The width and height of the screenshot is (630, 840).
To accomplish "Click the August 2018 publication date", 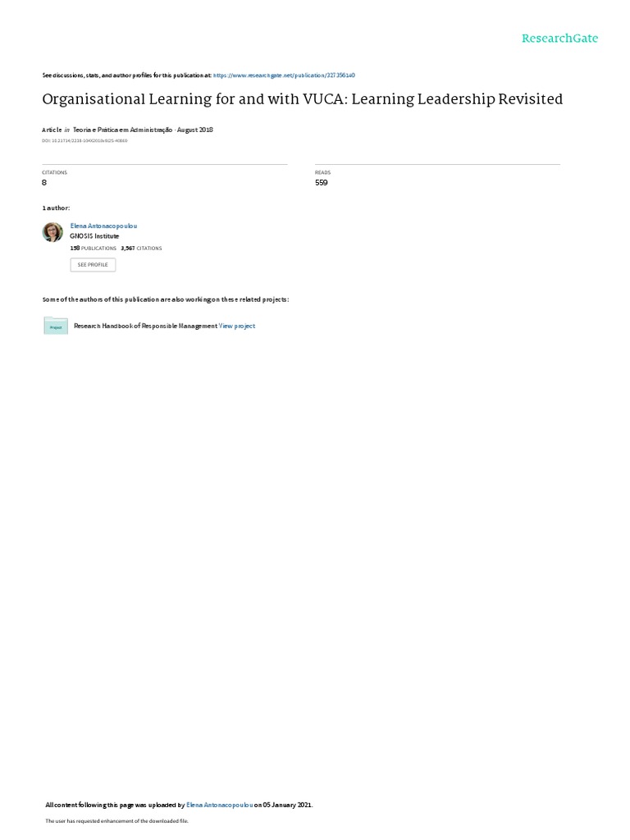I will (x=195, y=130).
